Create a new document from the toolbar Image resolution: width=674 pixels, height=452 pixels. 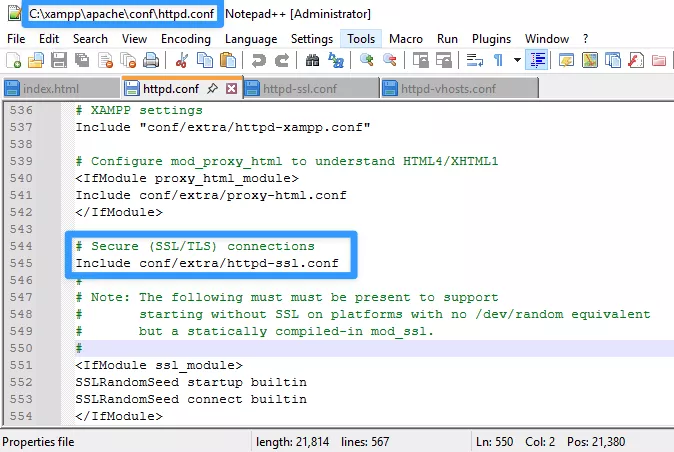point(13,60)
